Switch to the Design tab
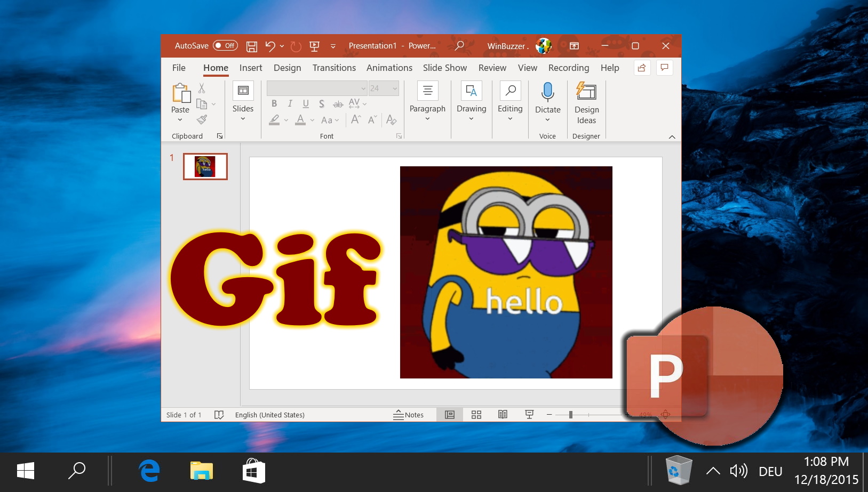This screenshot has width=868, height=492. (x=287, y=68)
